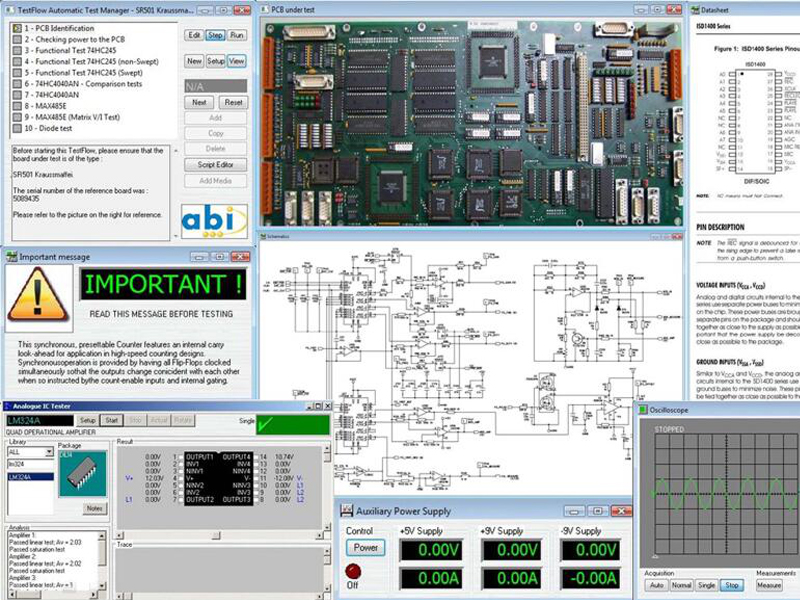The width and height of the screenshot is (800, 600).
Task: Activate Step mode in TestFlow
Action: tap(215, 35)
